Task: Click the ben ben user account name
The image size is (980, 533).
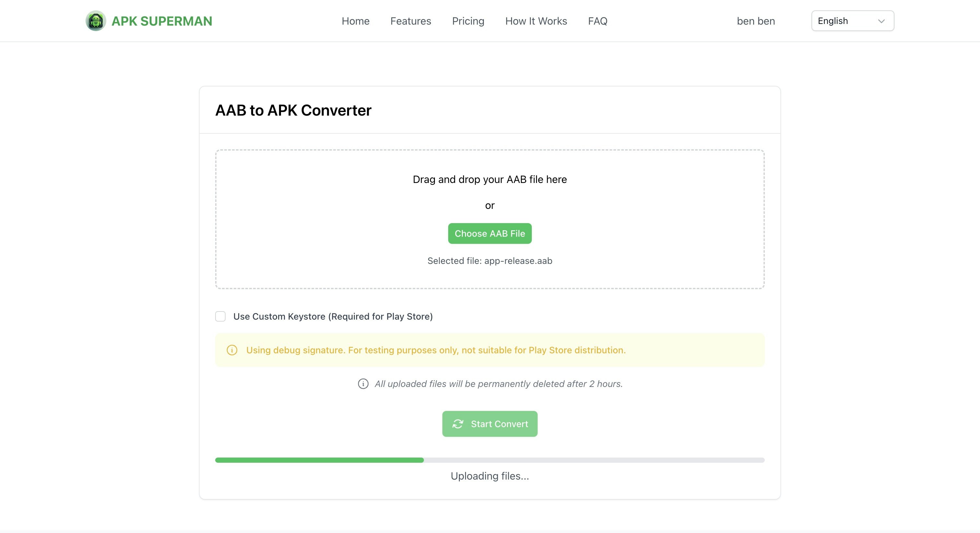Action: [755, 21]
